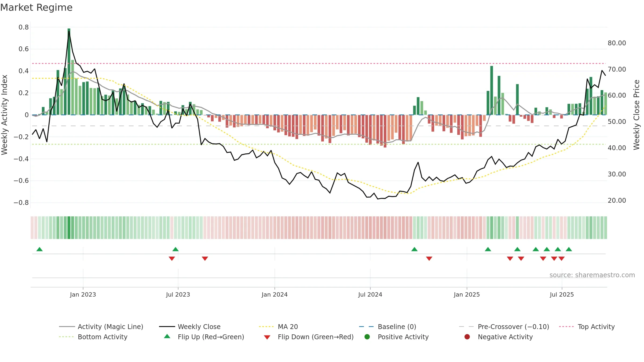
Task: Click the tallest green bar near 0.8
Action: 69,72
